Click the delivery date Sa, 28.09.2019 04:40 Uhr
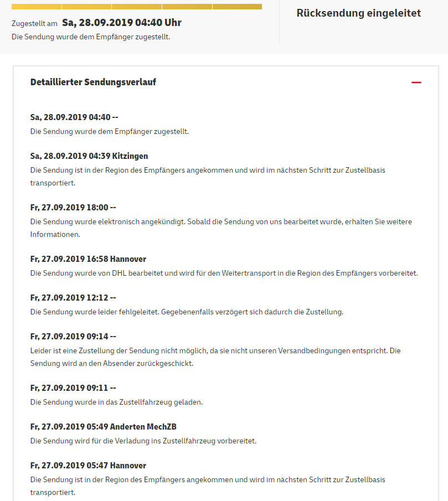448x501 pixels. [x=122, y=23]
